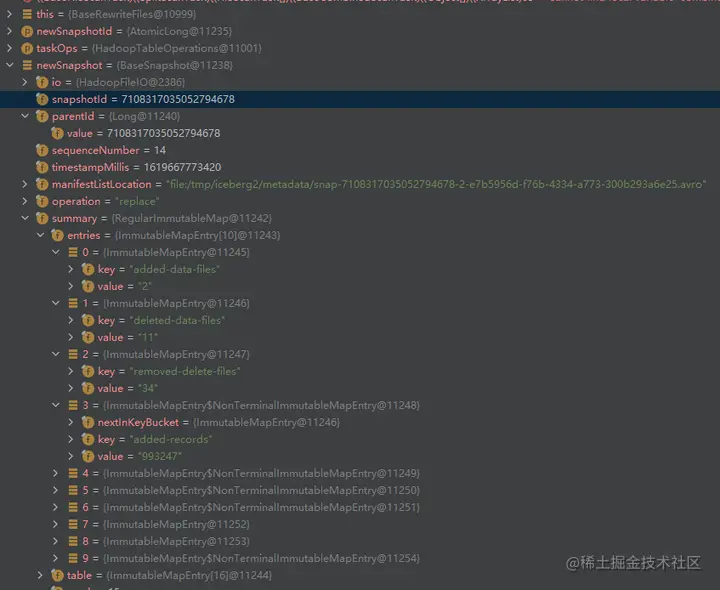Click the "replace" operation value
Image resolution: width=720 pixels, height=590 pixels.
[x=137, y=201]
